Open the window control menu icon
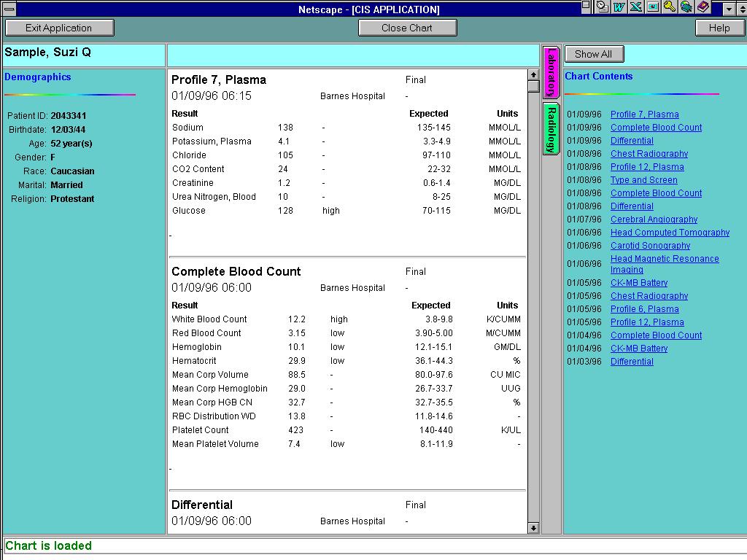Screen dimensions: 747x560 [9, 9]
